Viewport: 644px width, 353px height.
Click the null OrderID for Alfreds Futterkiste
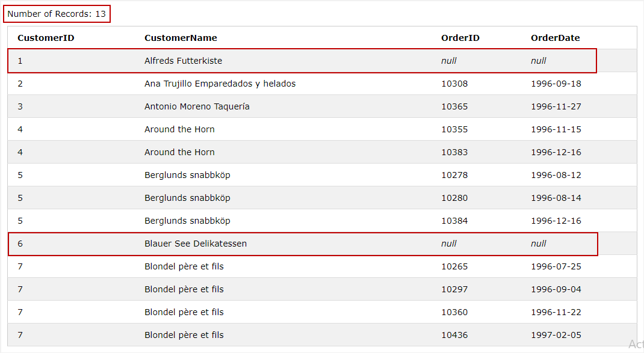(449, 61)
